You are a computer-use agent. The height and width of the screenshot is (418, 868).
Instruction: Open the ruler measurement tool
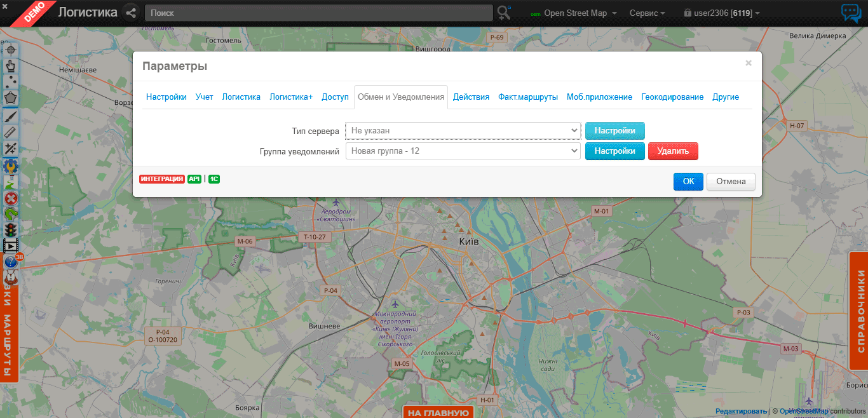11,131
